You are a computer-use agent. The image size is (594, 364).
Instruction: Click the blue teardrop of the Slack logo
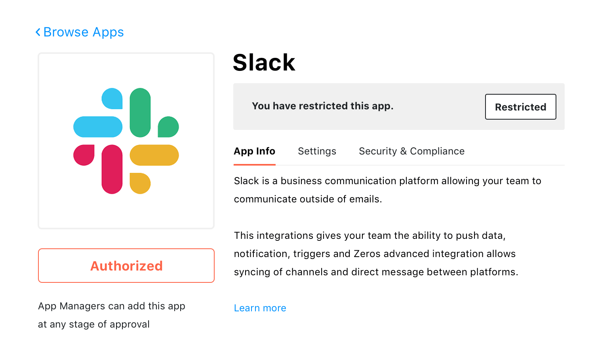coord(112,98)
